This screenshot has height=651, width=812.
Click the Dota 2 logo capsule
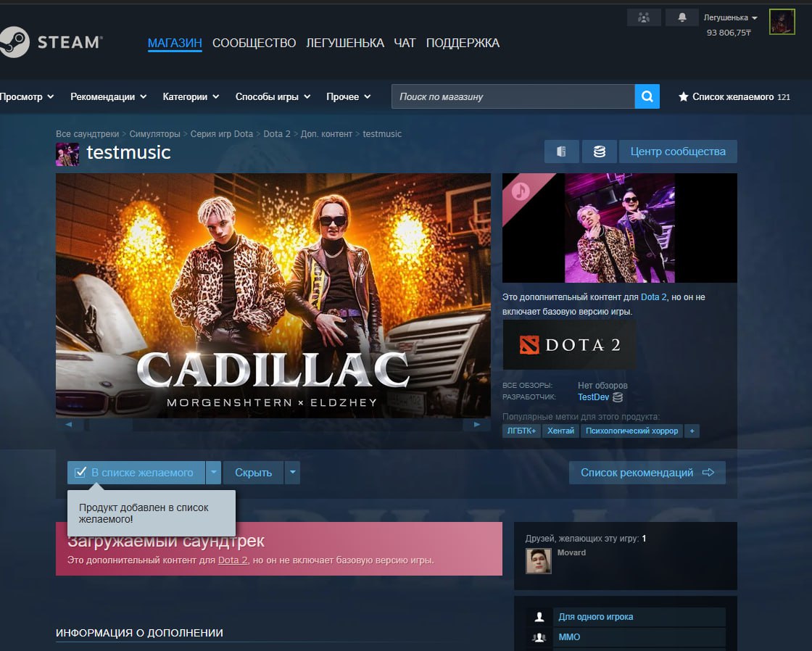569,344
